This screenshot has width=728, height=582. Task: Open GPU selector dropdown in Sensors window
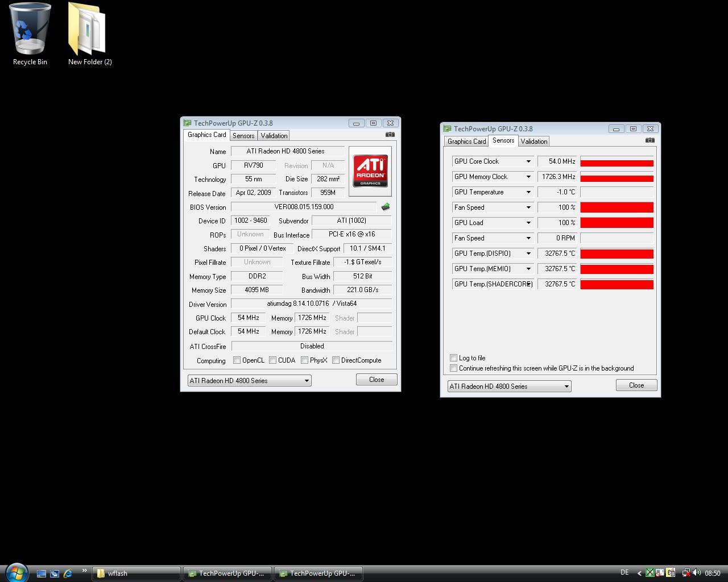pyautogui.click(x=509, y=386)
